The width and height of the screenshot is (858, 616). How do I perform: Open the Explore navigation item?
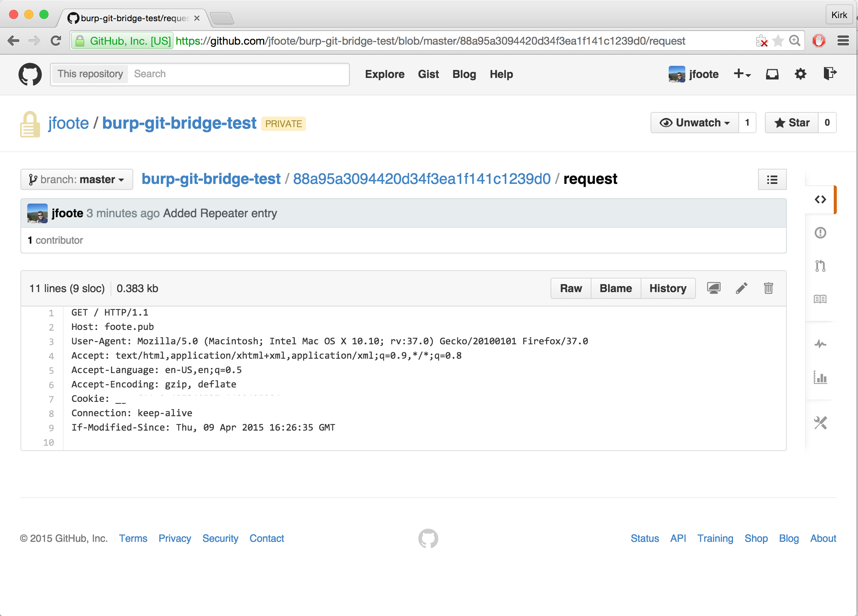385,74
